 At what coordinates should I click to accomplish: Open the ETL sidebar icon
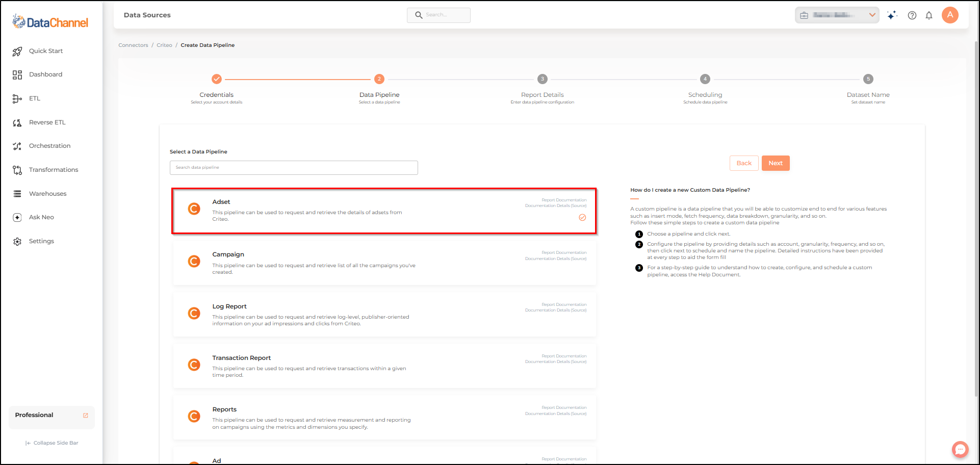tap(17, 98)
